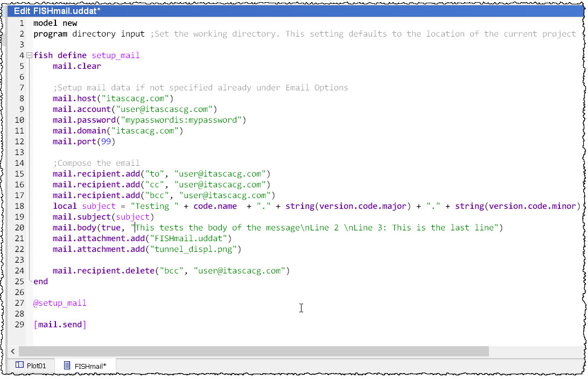The height and width of the screenshot is (379, 588).
Task: Click line number 13 in gutter
Action: click(x=19, y=152)
